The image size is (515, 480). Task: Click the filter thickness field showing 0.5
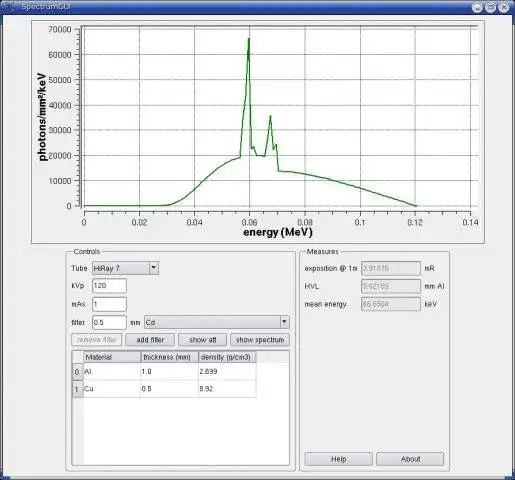pyautogui.click(x=109, y=322)
